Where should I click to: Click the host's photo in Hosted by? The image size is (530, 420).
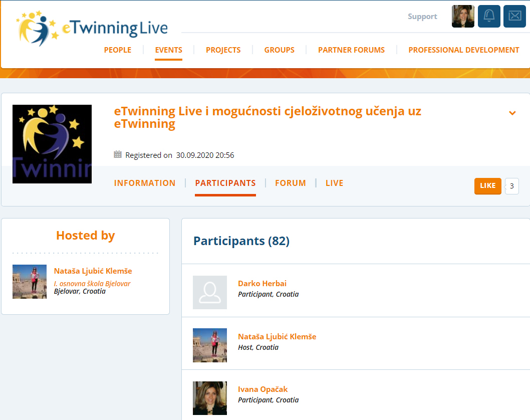click(x=30, y=282)
